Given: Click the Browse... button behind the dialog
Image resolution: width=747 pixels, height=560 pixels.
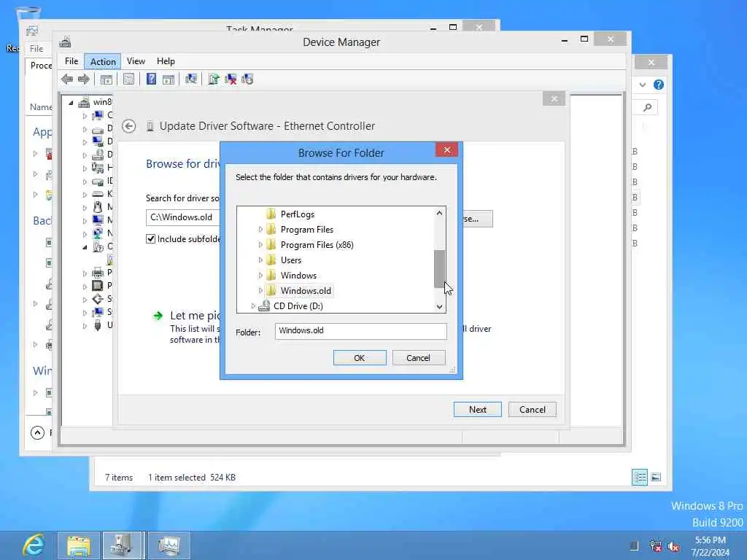Looking at the screenshot, I should (477, 219).
